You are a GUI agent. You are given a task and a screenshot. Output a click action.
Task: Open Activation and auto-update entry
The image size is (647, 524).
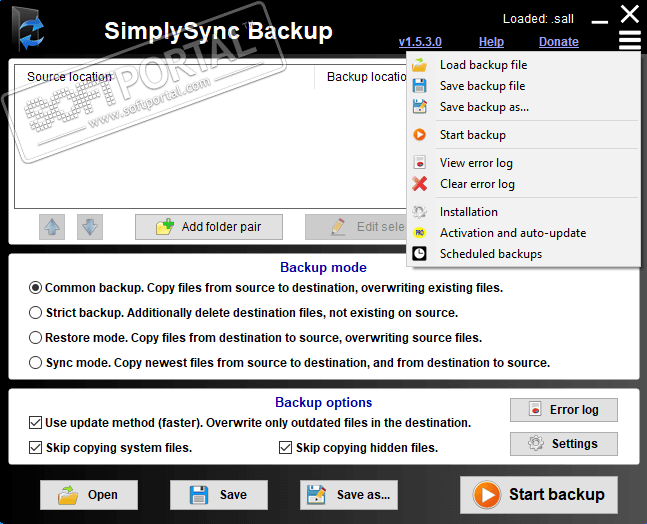524,233
